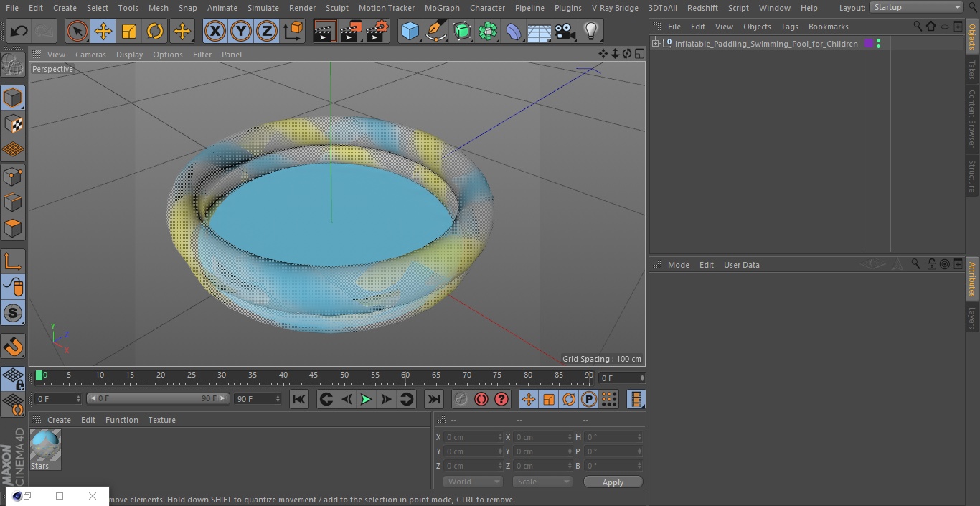Switch to Points mode
Image resolution: width=980 pixels, height=506 pixels.
[x=13, y=176]
